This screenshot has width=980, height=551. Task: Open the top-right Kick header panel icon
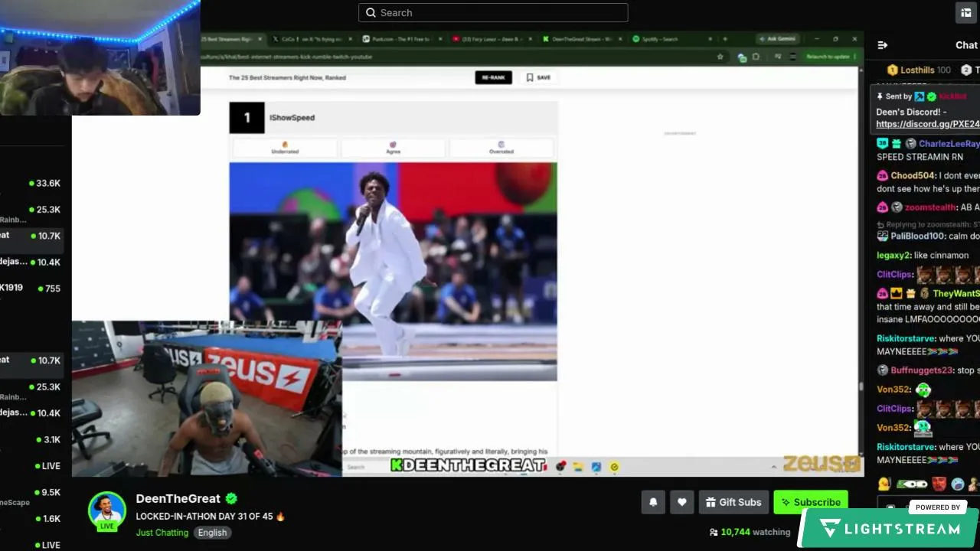point(966,12)
